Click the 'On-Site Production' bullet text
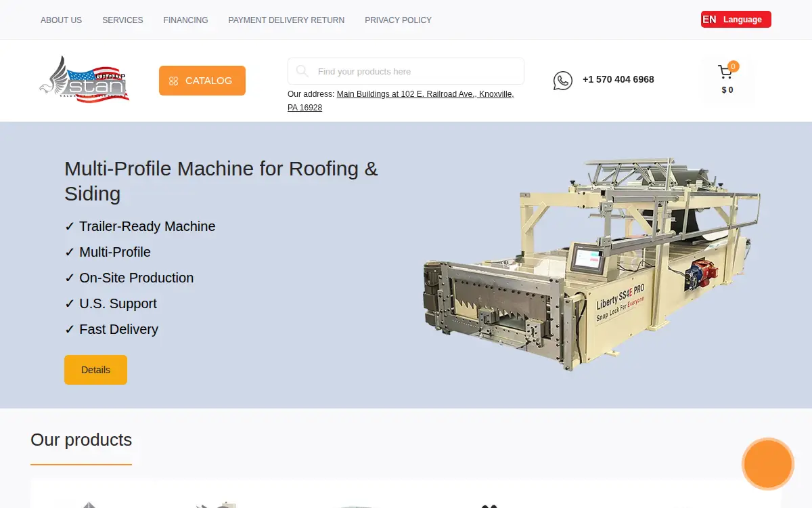The image size is (812, 508). 137,278
